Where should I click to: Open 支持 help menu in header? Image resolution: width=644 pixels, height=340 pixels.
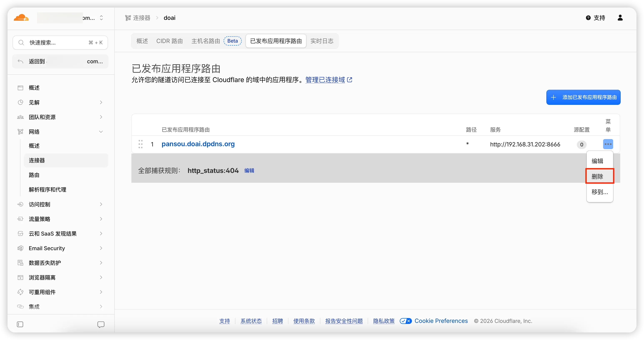[595, 18]
